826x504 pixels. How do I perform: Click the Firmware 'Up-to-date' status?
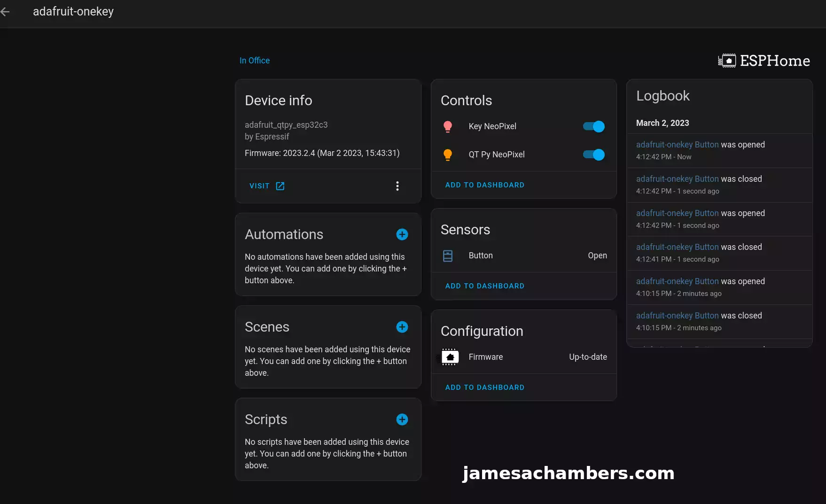click(588, 357)
